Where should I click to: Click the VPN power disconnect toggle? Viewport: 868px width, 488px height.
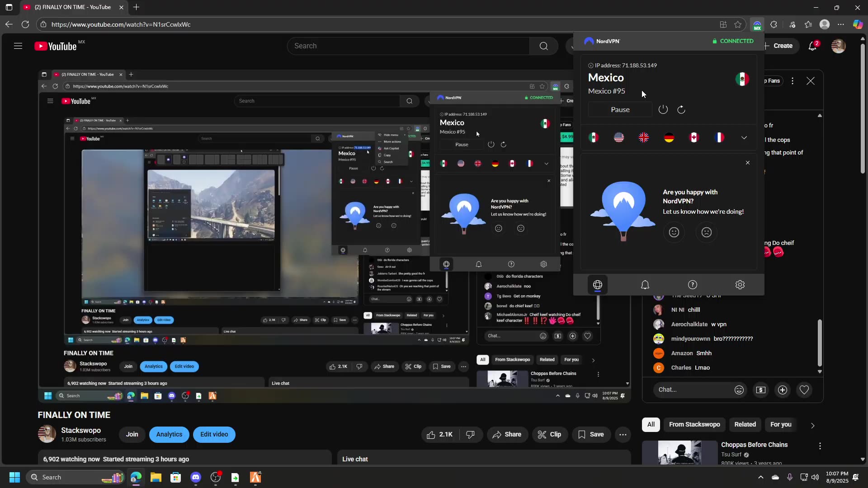(x=663, y=109)
